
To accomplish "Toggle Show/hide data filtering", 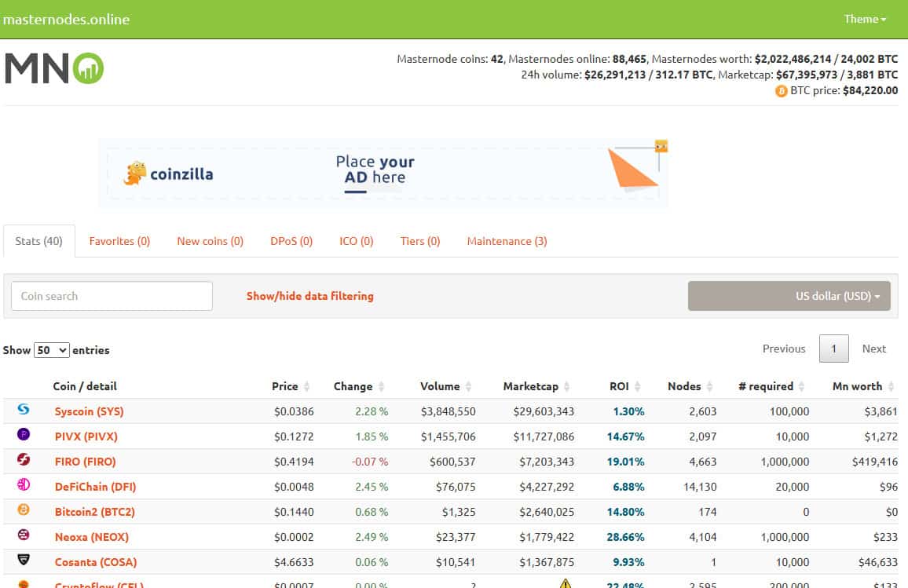I will (x=309, y=296).
